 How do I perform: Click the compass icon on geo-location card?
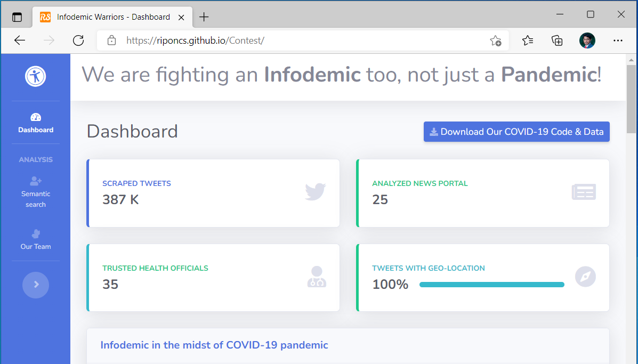coord(585,276)
